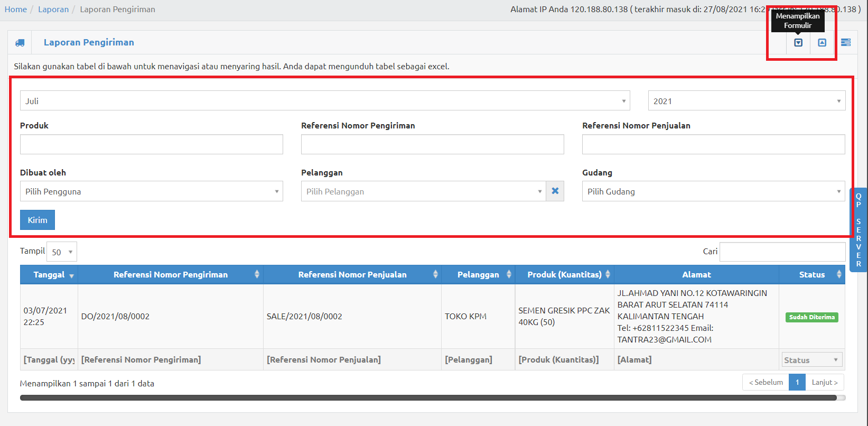868x426 pixels.
Task: Sort by Referensi Nomor Pengiriman column header
Action: pos(171,275)
